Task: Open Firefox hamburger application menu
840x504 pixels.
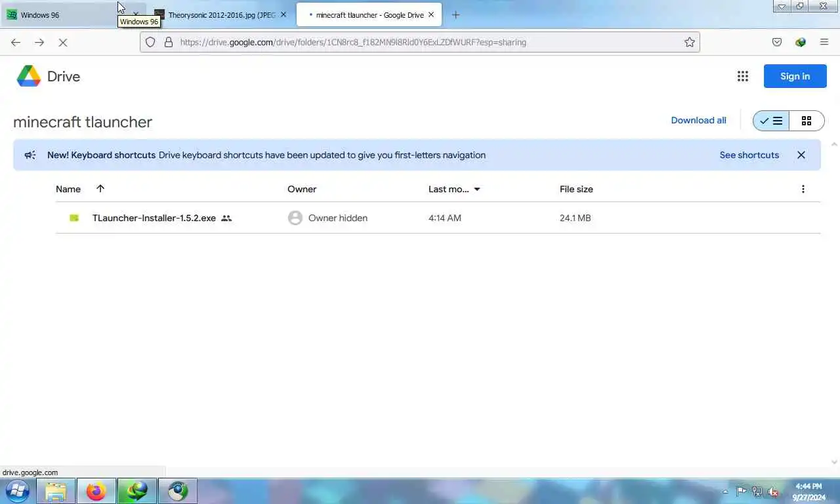Action: (x=824, y=42)
